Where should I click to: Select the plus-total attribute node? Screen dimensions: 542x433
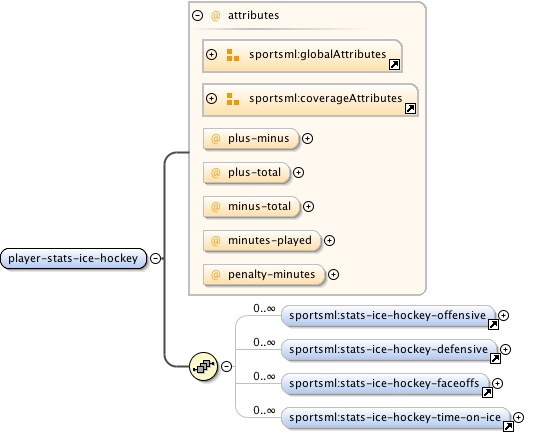pos(247,172)
